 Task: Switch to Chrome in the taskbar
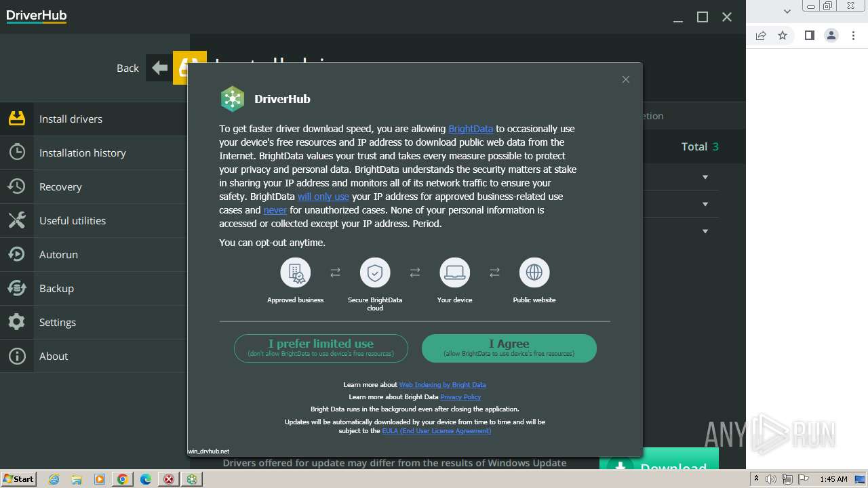click(x=123, y=479)
